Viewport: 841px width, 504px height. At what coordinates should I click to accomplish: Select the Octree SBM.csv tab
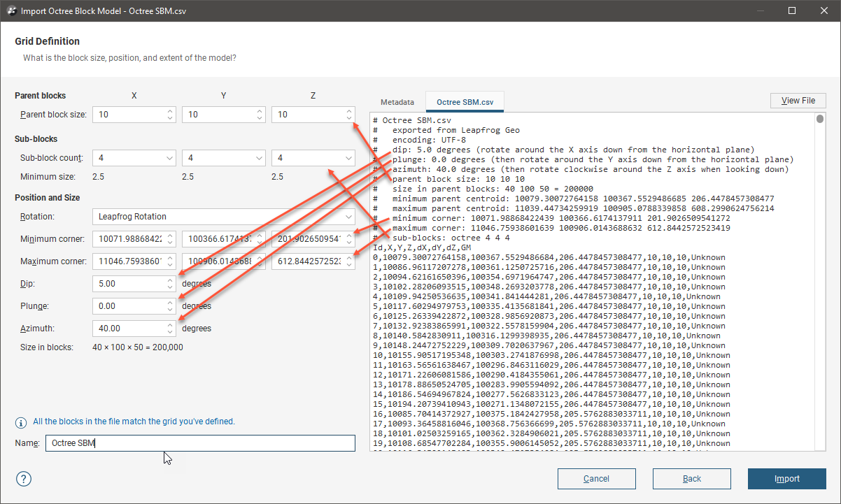(x=465, y=102)
